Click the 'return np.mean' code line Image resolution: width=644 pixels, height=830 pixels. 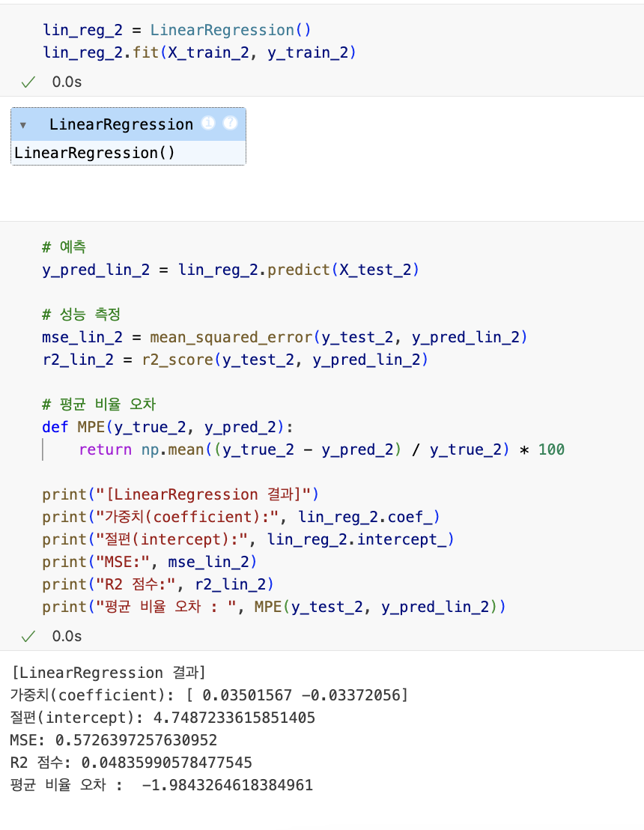[322, 450]
